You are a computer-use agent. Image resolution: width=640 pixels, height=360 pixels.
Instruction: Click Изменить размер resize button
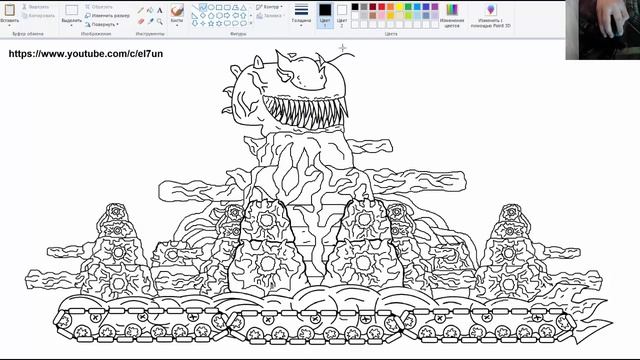[107, 16]
